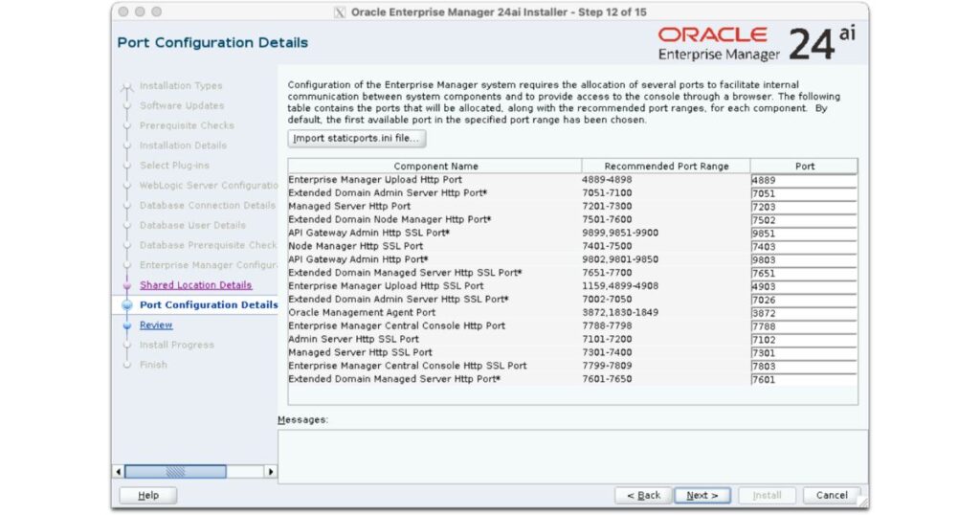The height and width of the screenshot is (515, 980).
Task: Click the Database Connection Details step
Action: [x=208, y=206]
